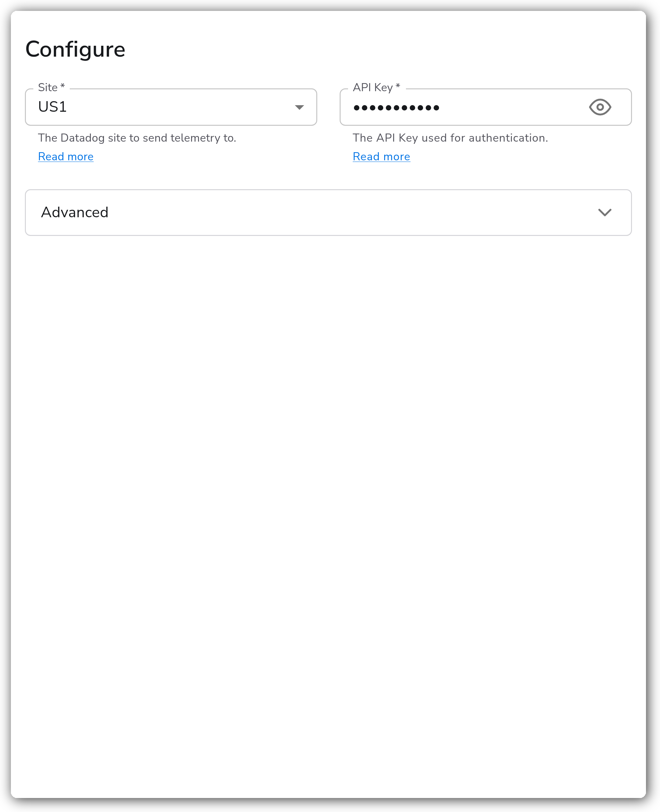The width and height of the screenshot is (660, 812).
Task: Click the Advanced section label
Action: pyautogui.click(x=75, y=212)
